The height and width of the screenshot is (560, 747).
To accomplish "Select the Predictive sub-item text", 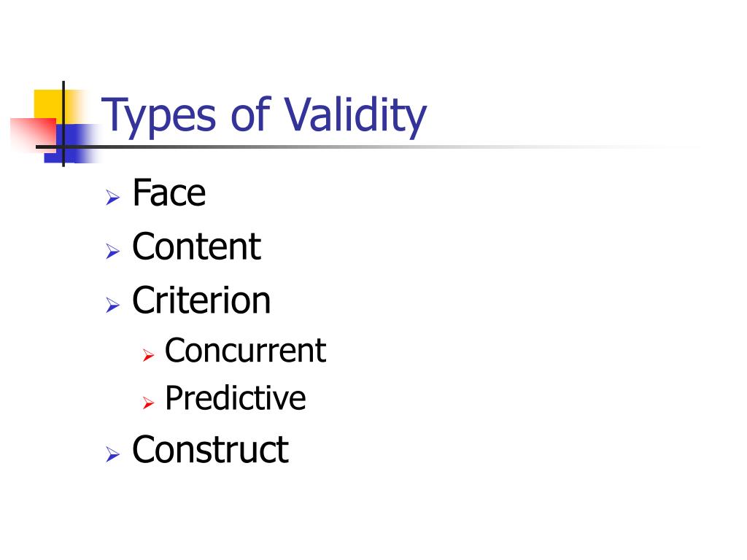I will [x=236, y=398].
